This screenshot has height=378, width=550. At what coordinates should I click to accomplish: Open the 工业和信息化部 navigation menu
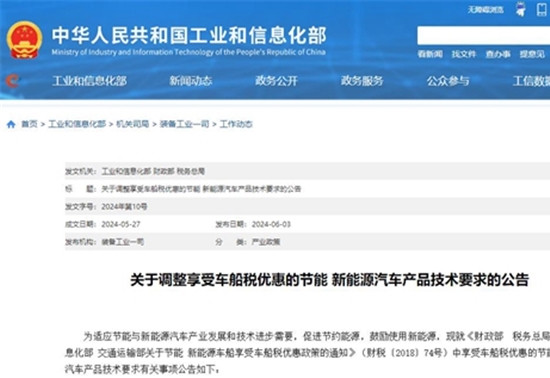(89, 81)
